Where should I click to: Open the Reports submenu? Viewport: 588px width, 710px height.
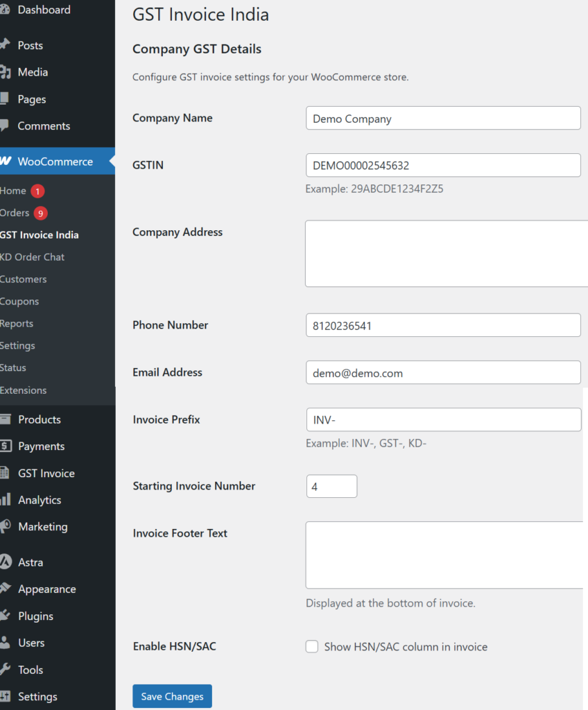17,324
